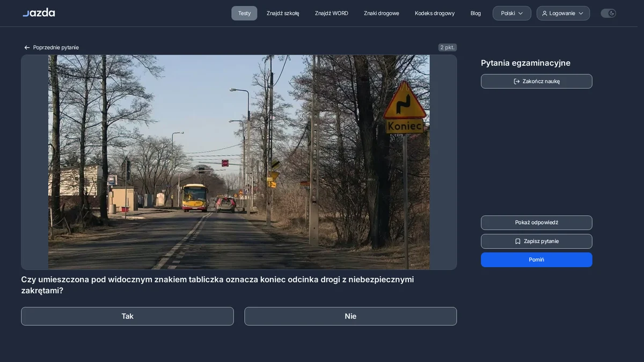Screen dimensions: 644x362
Task: Open the Polski language dropdown
Action: (512, 13)
